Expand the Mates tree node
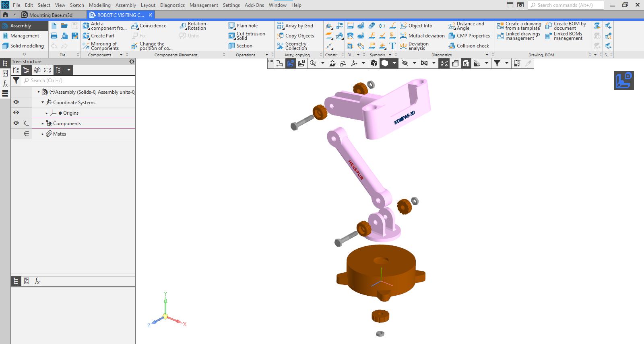 pos(43,134)
